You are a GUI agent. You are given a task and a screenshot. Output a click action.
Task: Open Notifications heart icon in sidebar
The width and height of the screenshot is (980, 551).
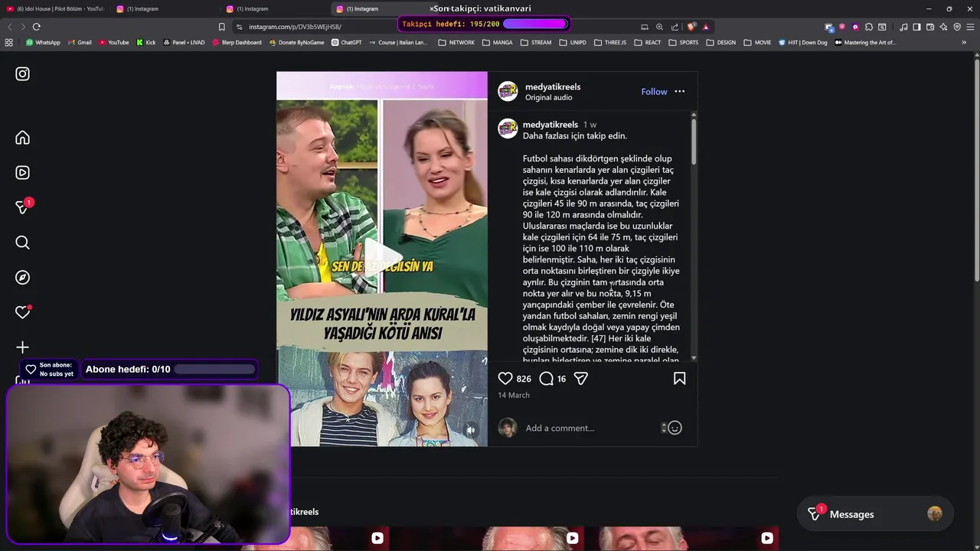pos(22,312)
